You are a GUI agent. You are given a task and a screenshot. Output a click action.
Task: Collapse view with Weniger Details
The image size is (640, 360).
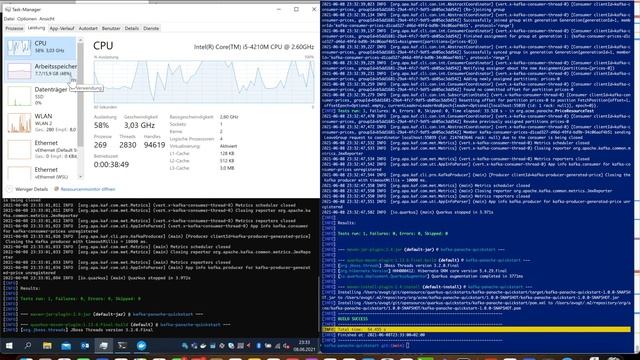pyautogui.click(x=27, y=189)
